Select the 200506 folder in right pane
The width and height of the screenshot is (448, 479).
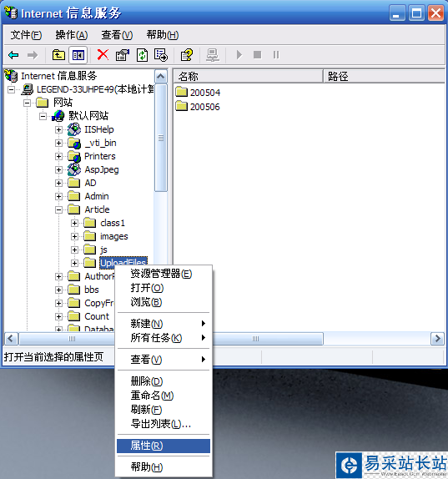(x=198, y=106)
